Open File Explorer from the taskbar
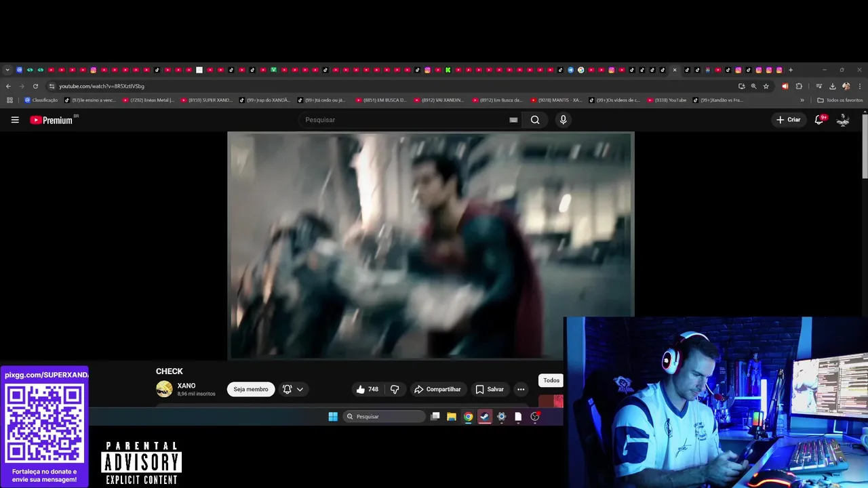This screenshot has width=868, height=488. tap(452, 417)
